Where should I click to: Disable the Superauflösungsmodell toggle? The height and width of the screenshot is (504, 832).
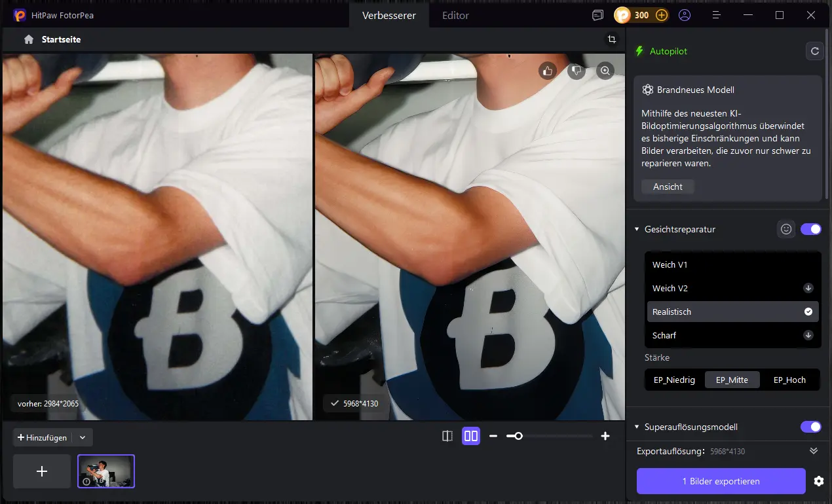pos(810,427)
